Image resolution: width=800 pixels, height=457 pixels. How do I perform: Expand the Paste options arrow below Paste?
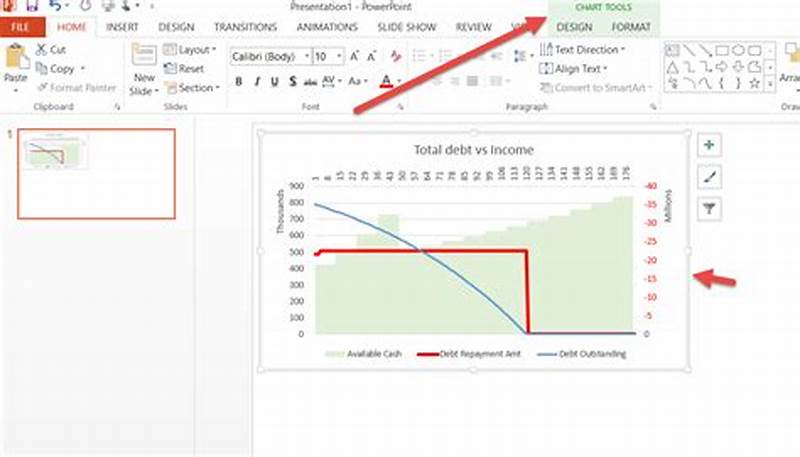click(16, 90)
